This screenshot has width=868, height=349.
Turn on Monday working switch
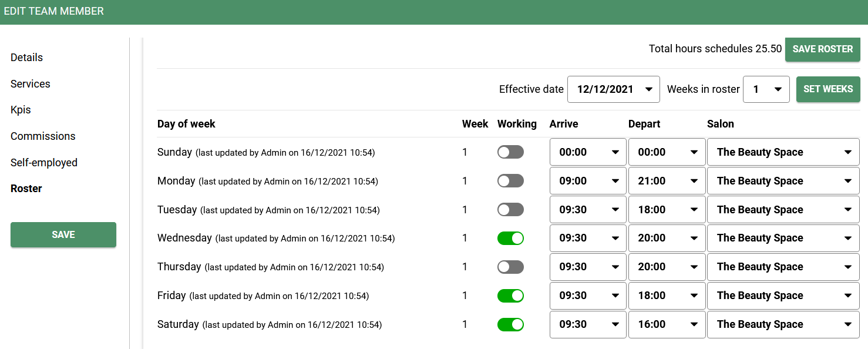[x=510, y=181]
